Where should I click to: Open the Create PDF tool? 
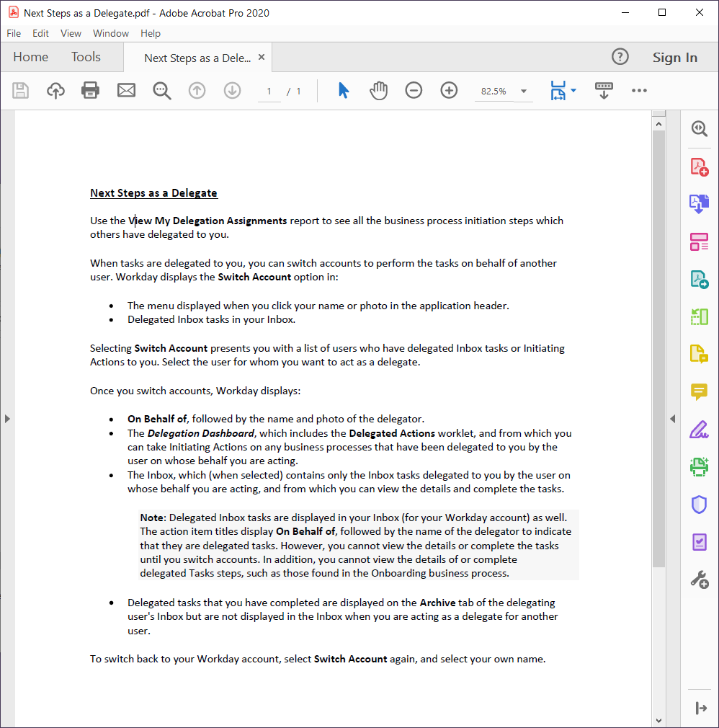(699, 167)
